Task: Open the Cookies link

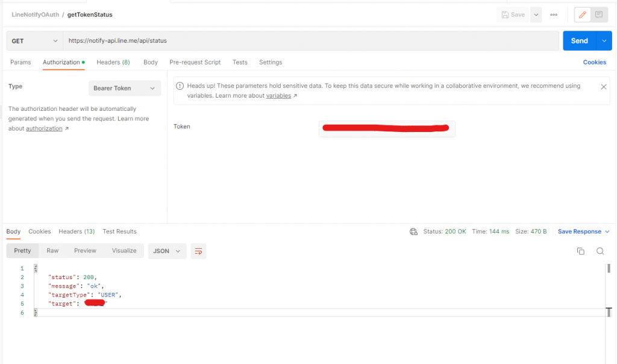Action: coord(595,62)
